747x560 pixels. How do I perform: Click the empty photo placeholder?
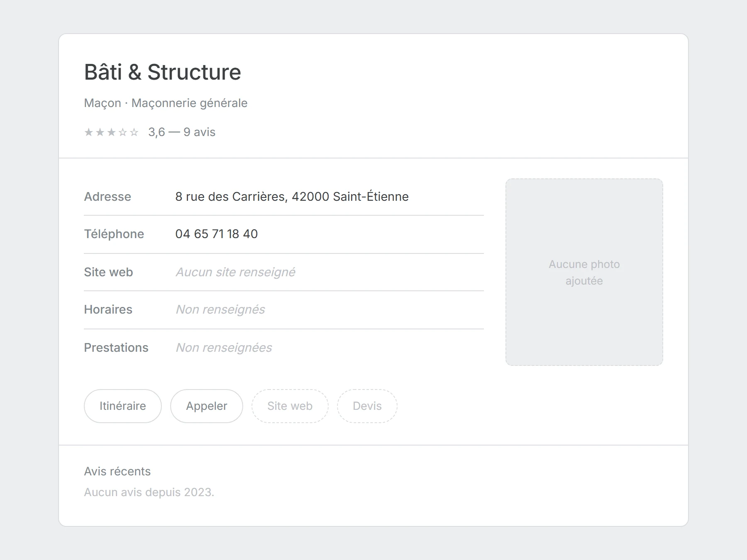pos(584,272)
